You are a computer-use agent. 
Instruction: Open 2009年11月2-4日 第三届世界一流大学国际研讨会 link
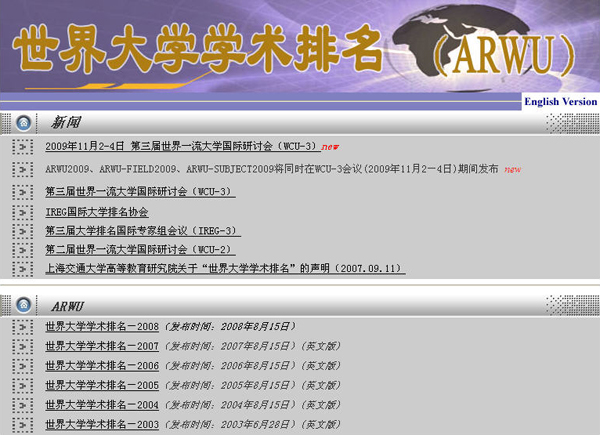(x=183, y=147)
